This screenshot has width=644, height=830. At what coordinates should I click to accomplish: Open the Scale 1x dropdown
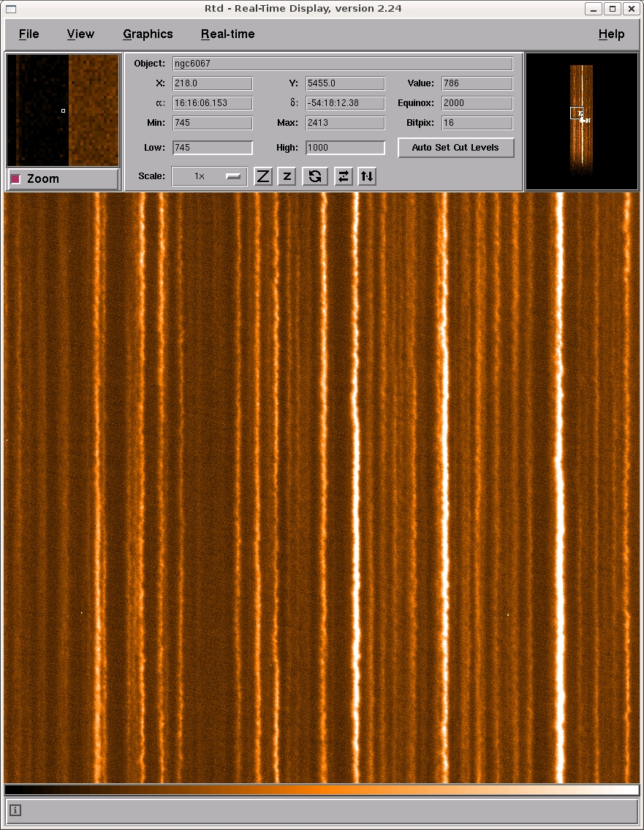tap(209, 176)
